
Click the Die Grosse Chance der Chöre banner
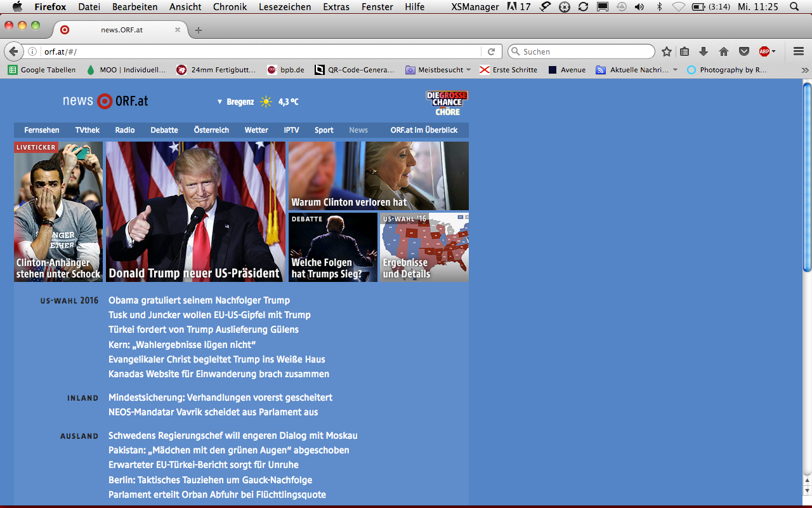447,103
